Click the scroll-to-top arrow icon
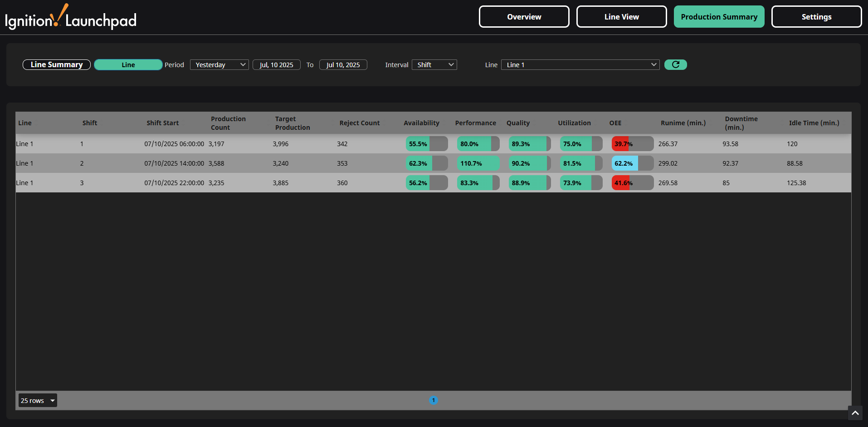The height and width of the screenshot is (427, 868). pos(855,413)
